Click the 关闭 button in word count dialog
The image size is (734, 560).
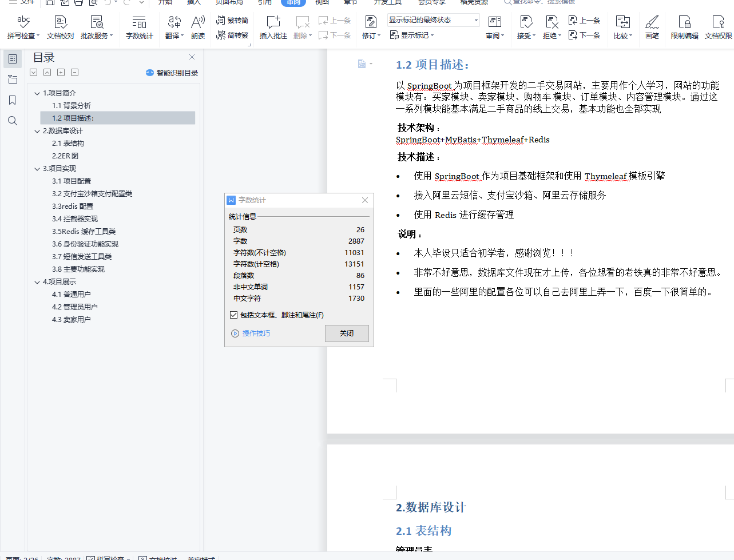point(347,333)
